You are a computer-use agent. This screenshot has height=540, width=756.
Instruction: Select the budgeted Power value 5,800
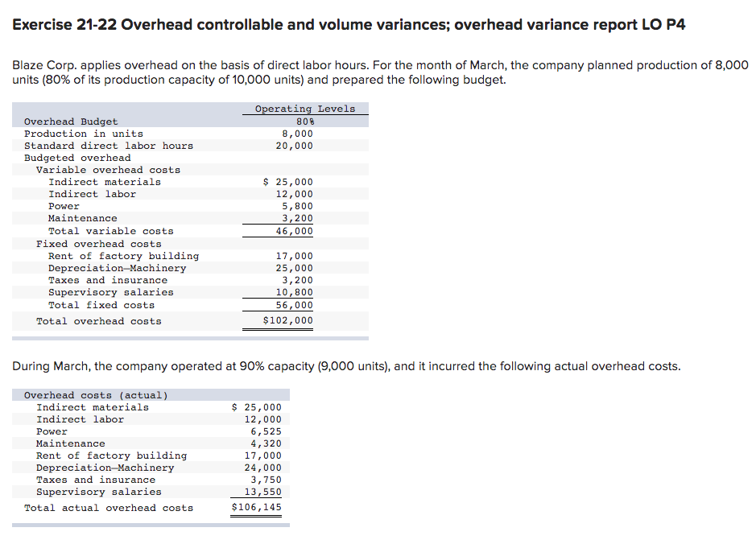tap(297, 206)
